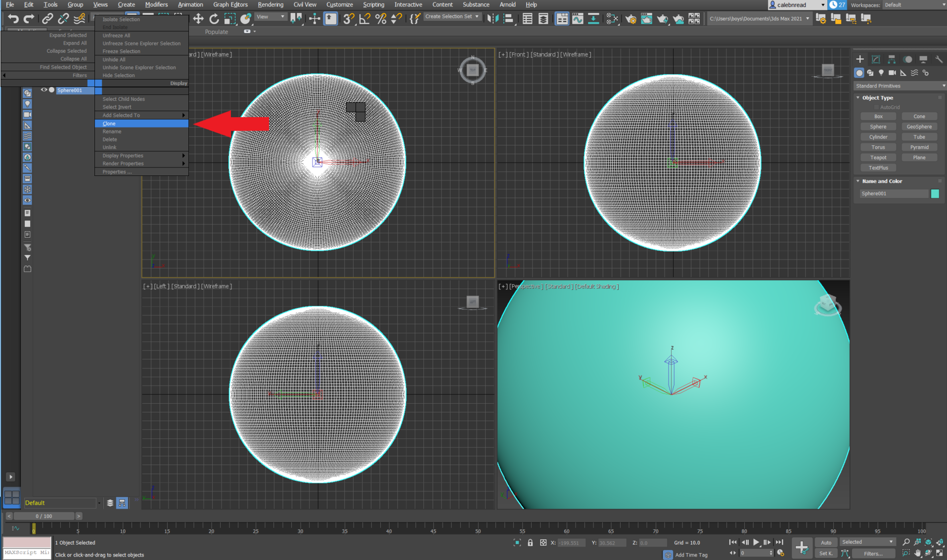Activate the Select and Move tool
Image resolution: width=947 pixels, height=560 pixels.
pos(198,19)
